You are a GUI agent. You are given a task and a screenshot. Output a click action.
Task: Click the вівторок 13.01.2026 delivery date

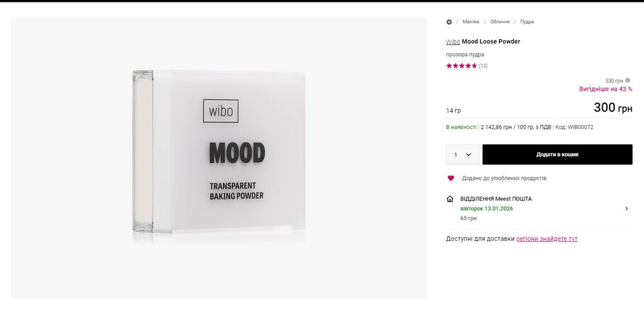click(487, 209)
